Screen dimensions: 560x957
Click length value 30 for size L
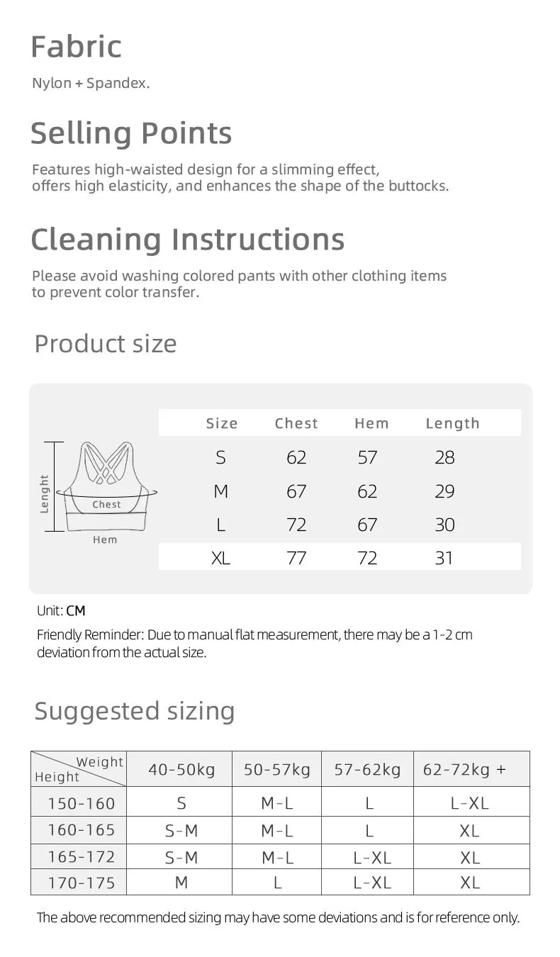(x=444, y=525)
